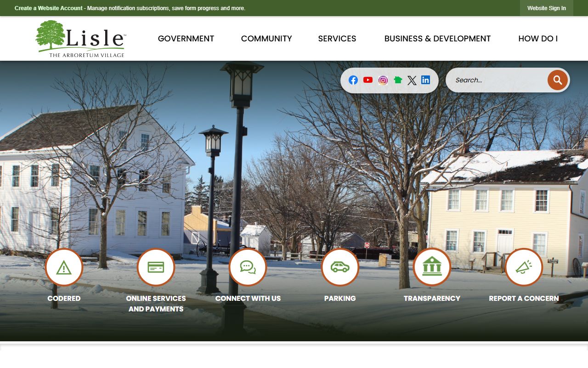Open the Report a Concern text link

coord(524,299)
